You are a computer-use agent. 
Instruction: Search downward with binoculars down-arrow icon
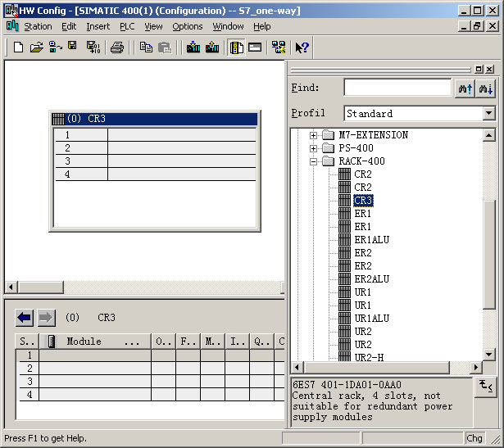[485, 88]
